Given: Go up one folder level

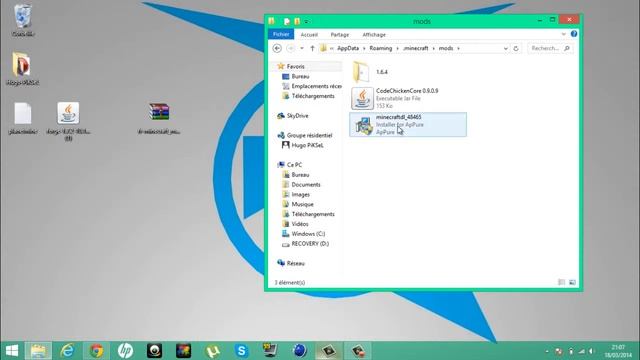Looking at the screenshot, I should click(312, 48).
